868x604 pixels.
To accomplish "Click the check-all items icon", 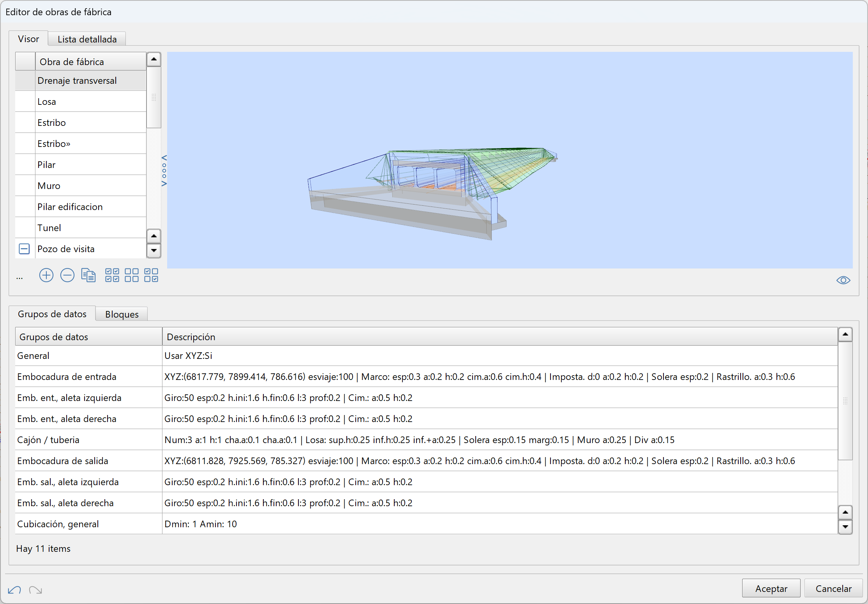I will point(112,275).
